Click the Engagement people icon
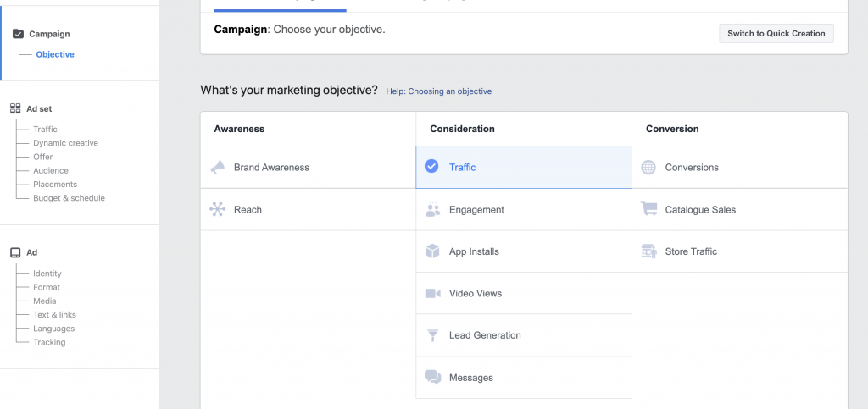Image resolution: width=868 pixels, height=409 pixels. 432,209
